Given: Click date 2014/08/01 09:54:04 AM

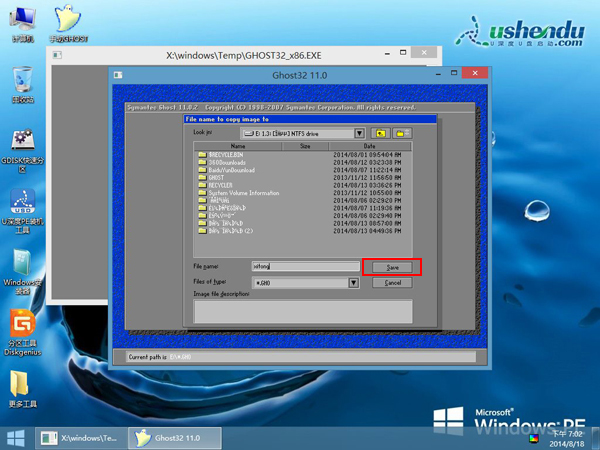Looking at the screenshot, I should (x=367, y=155).
